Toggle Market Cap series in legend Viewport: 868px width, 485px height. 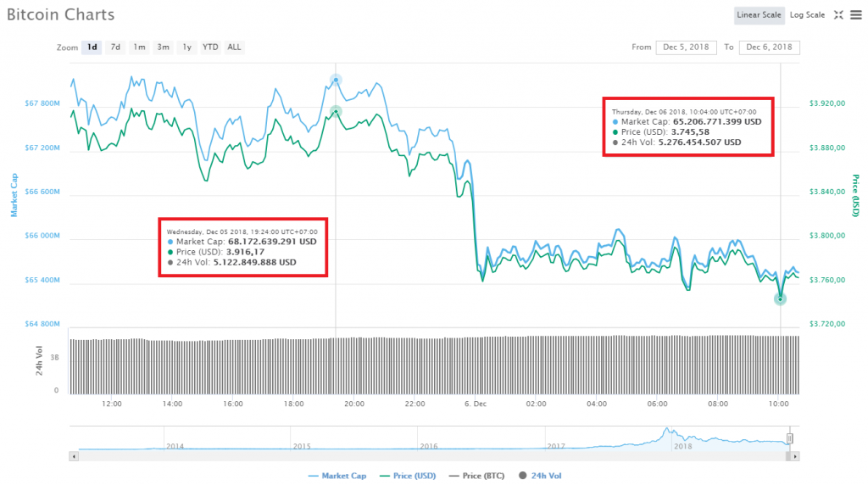click(x=337, y=476)
